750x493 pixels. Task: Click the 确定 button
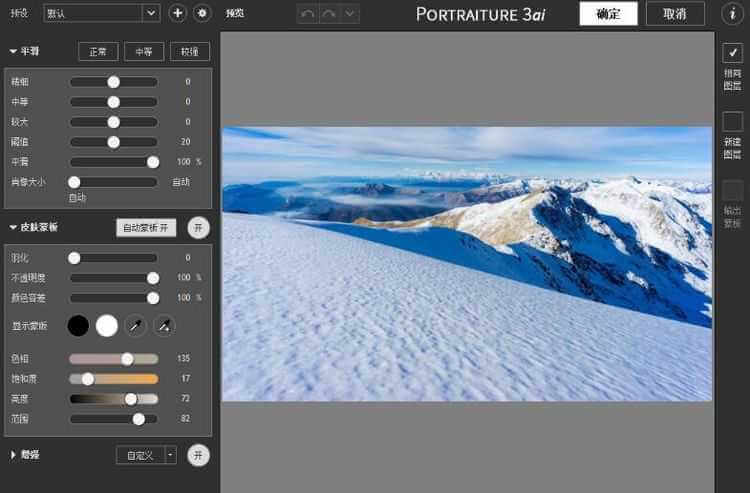tap(608, 13)
